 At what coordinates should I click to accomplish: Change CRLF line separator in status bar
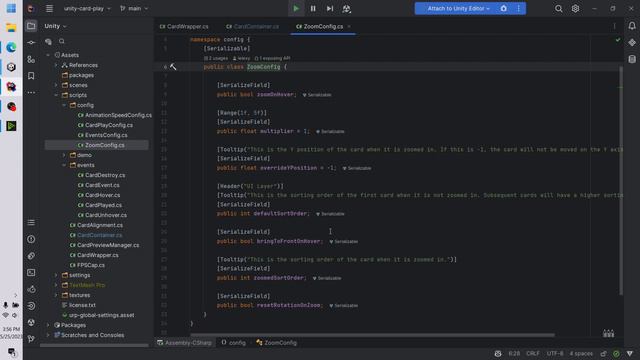533,353
